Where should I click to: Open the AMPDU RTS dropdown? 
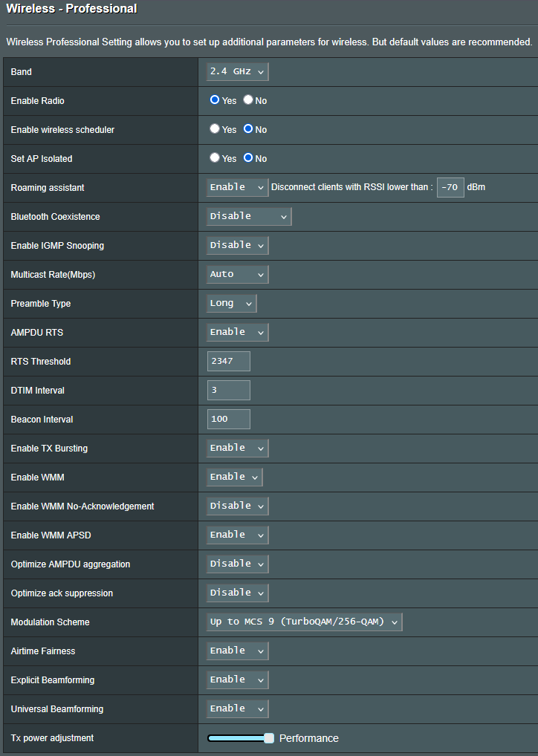[x=237, y=332]
